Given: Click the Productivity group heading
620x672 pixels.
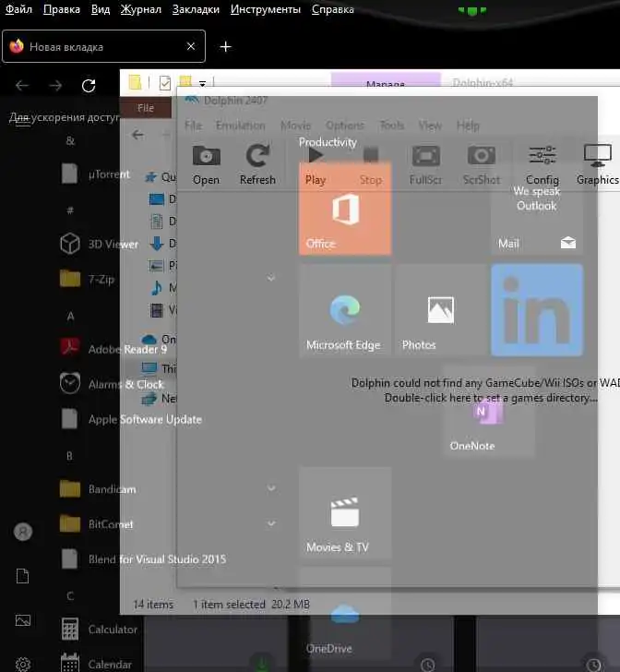Looking at the screenshot, I should (328, 142).
